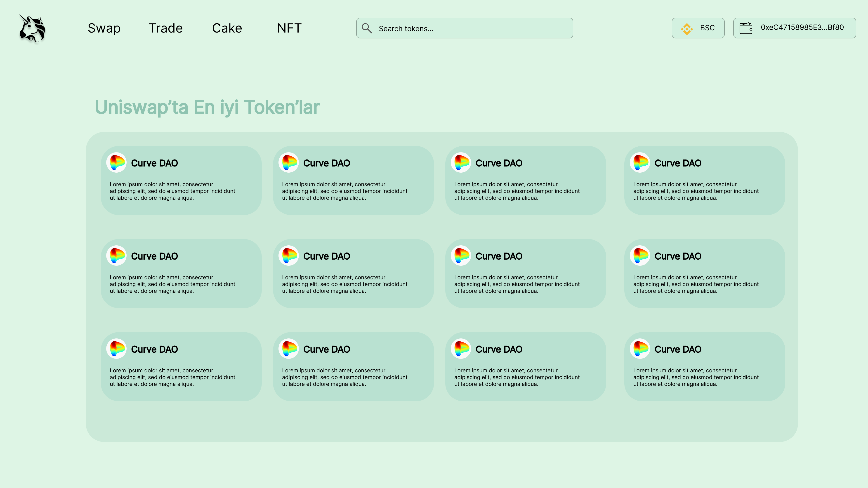This screenshot has width=868, height=488.
Task: Click Lorem ipsum description in top row, second card
Action: [345, 191]
